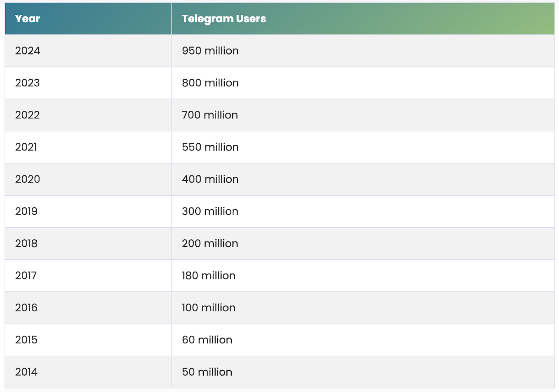Image resolution: width=559 pixels, height=392 pixels.
Task: Click the 700 million users cell
Action: (x=210, y=115)
